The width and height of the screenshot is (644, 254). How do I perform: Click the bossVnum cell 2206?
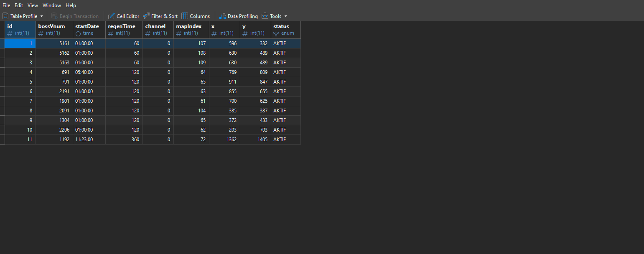(54, 130)
